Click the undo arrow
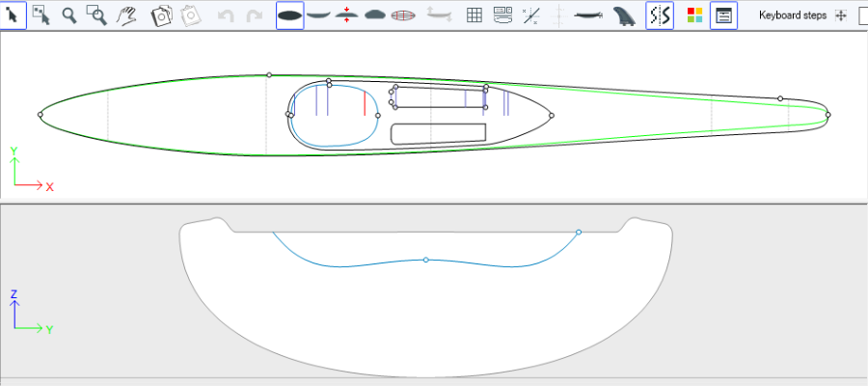Image resolution: width=868 pixels, height=386 pixels. coord(226,16)
